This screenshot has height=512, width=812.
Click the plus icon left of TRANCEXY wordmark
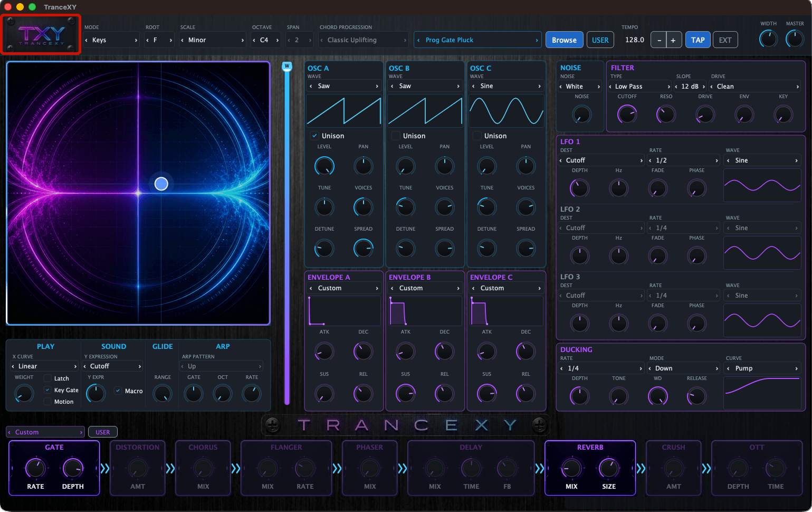point(272,424)
